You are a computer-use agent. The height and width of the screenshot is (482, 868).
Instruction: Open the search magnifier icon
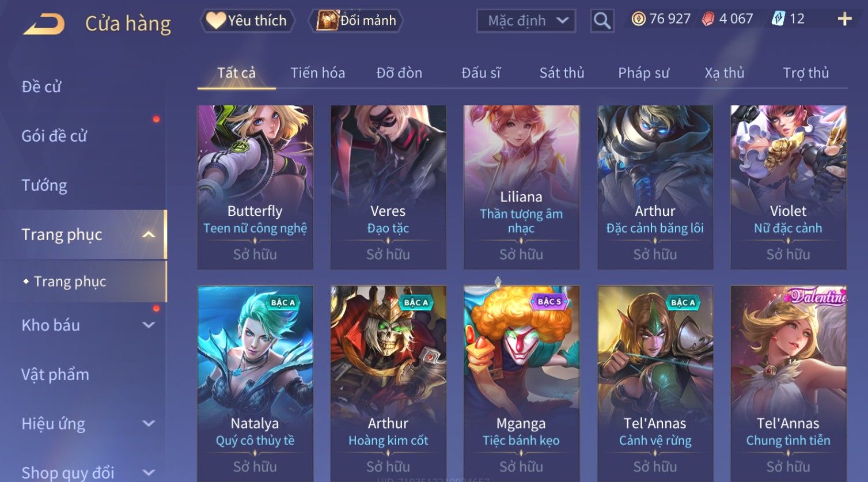tap(602, 21)
